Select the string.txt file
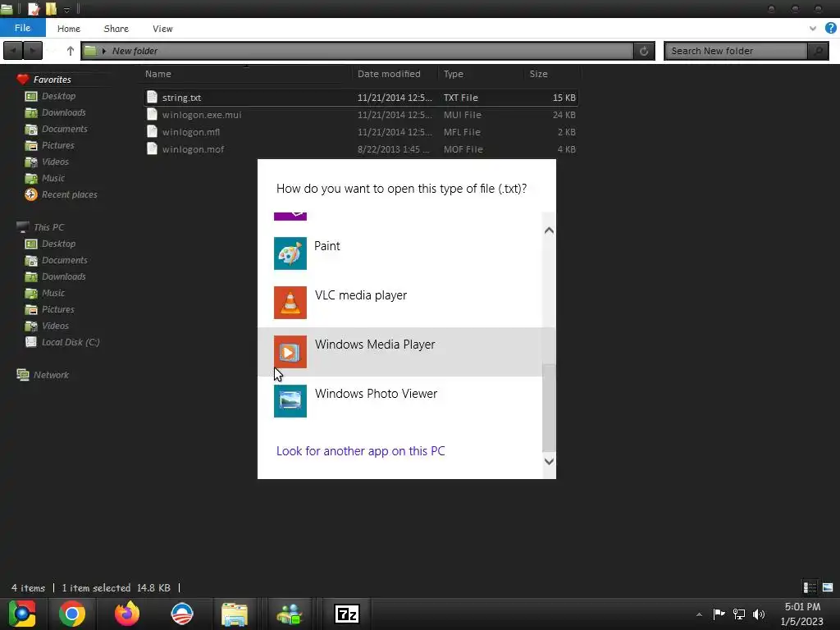The width and height of the screenshot is (840, 630). (361, 98)
